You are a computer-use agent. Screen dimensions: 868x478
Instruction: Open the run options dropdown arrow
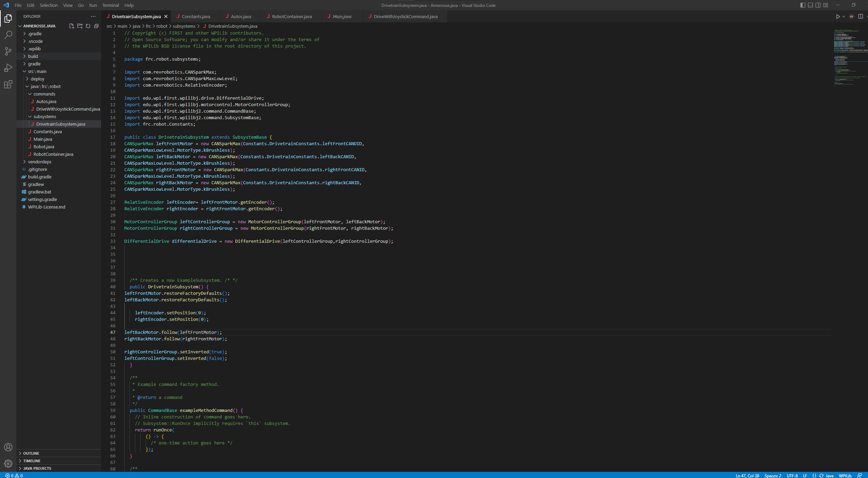click(x=844, y=16)
